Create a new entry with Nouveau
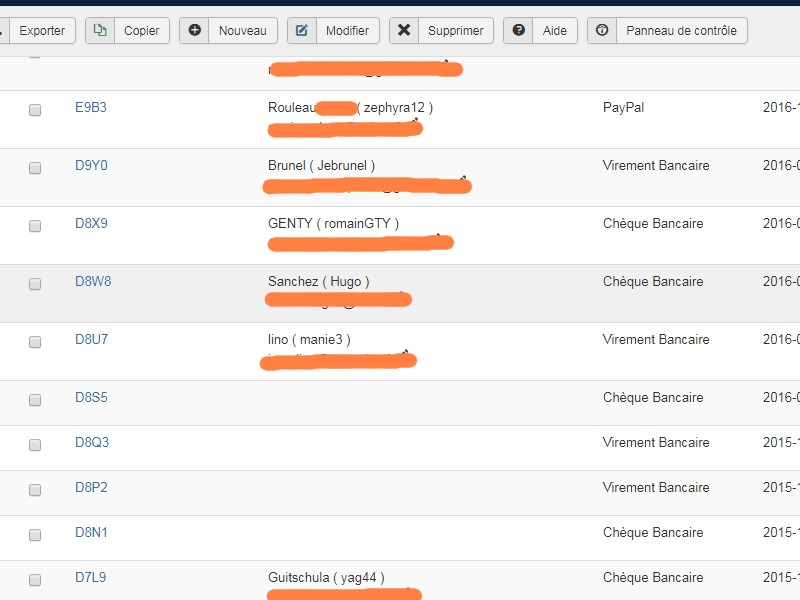 pos(229,31)
